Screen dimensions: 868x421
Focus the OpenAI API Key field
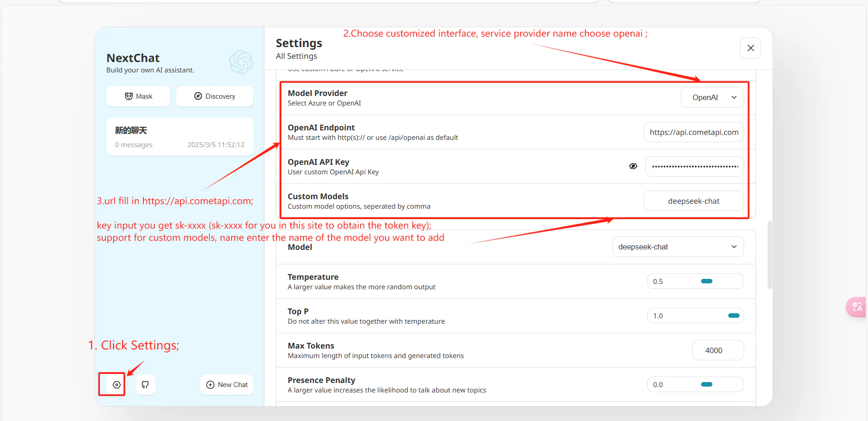pyautogui.click(x=695, y=166)
